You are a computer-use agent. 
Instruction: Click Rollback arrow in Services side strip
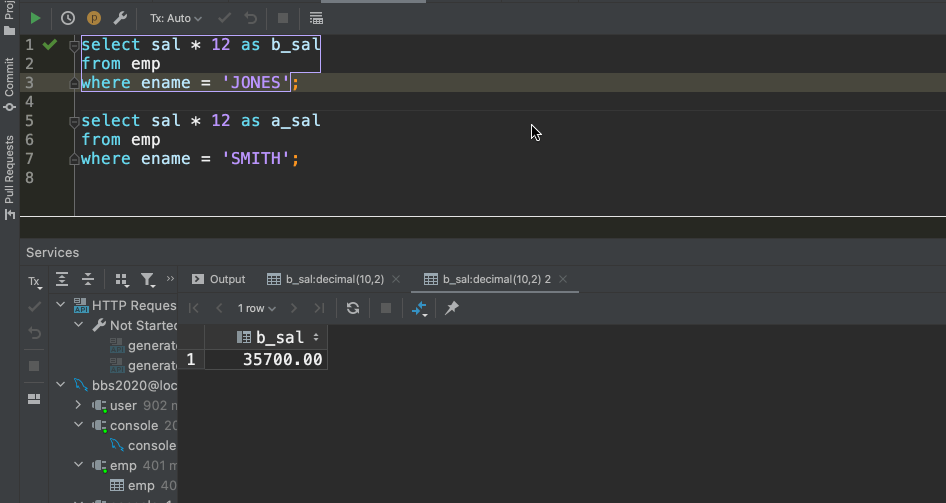[34, 334]
